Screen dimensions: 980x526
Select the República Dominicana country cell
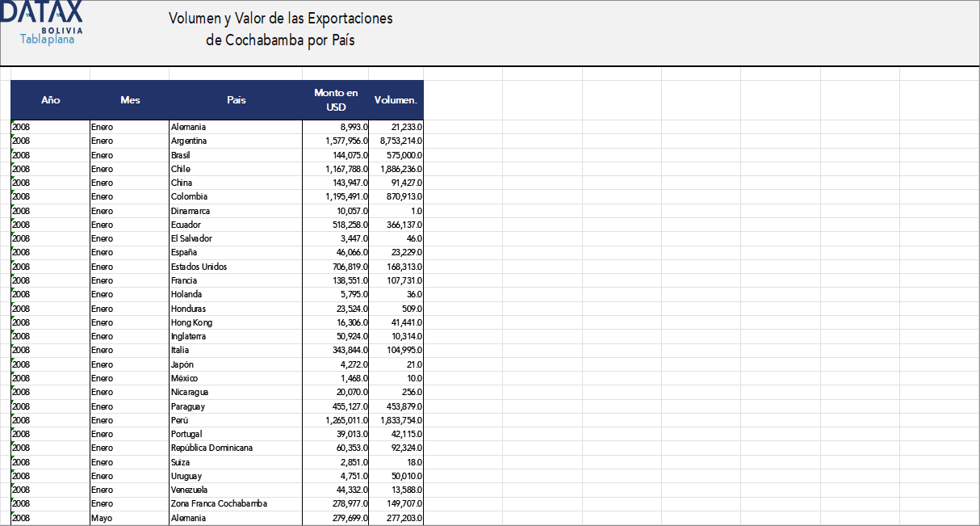(x=236, y=448)
